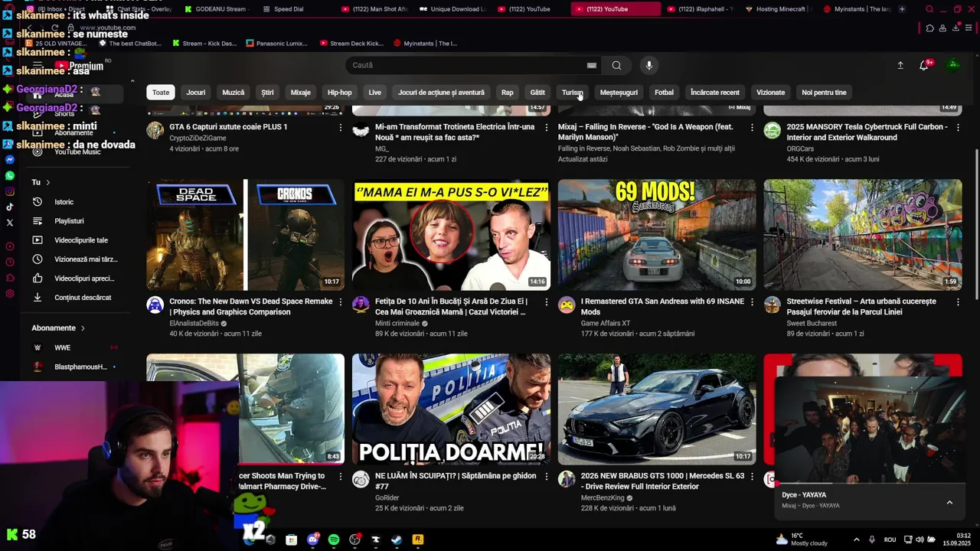
Task: Open Game Affairs XT channel avatar
Action: (x=567, y=305)
